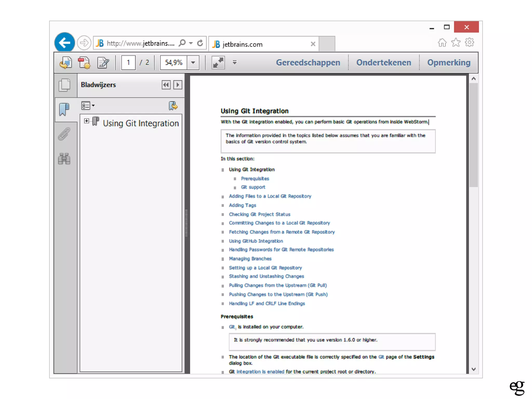The height and width of the screenshot is (399, 532).
Task: Open the attachments paperclip panel
Action: (x=64, y=134)
